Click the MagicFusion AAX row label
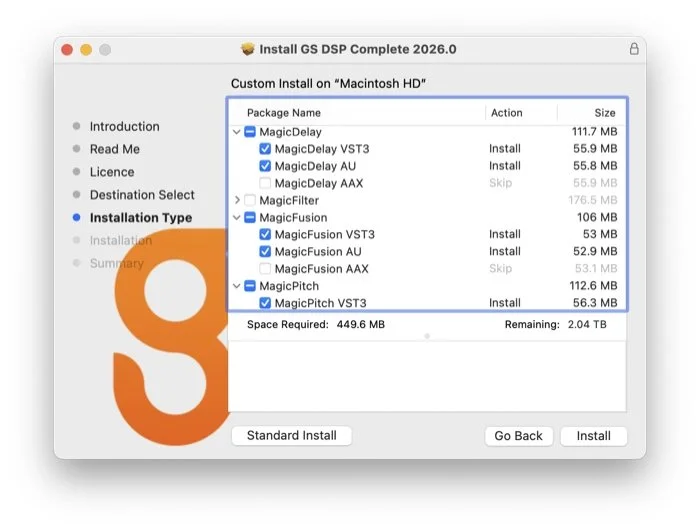 pos(321,269)
